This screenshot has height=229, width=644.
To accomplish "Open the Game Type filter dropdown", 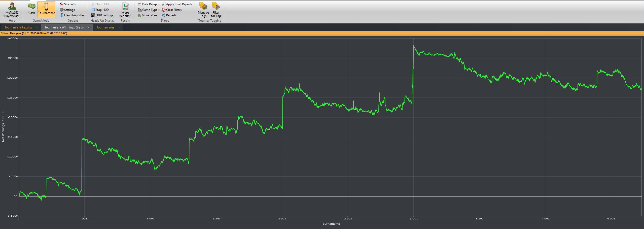I will tap(149, 10).
